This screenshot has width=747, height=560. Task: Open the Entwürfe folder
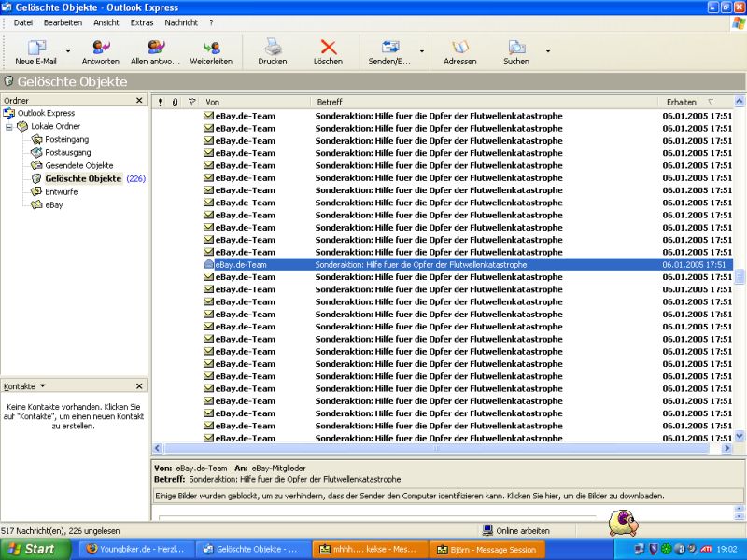61,192
